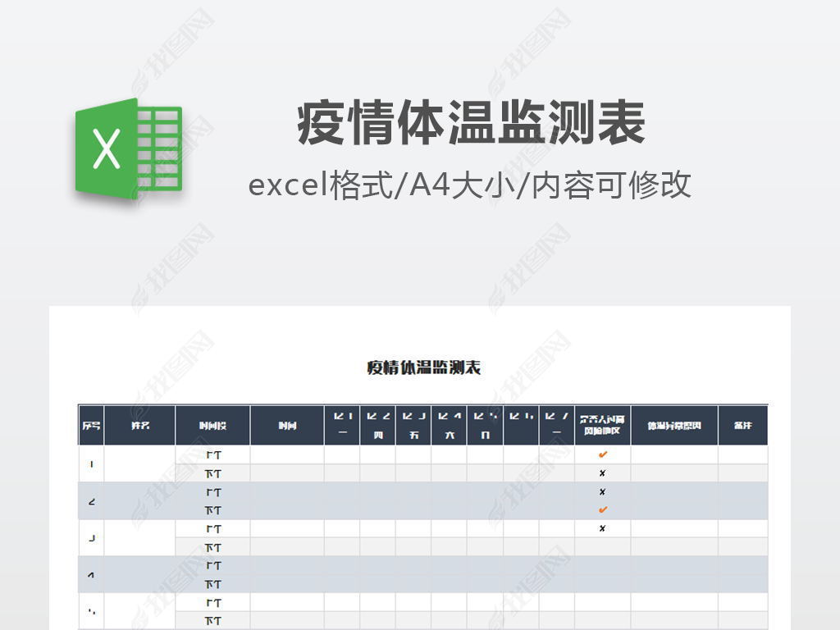Select the 时间 header cell
This screenshot has width=840, height=630.
[x=287, y=426]
